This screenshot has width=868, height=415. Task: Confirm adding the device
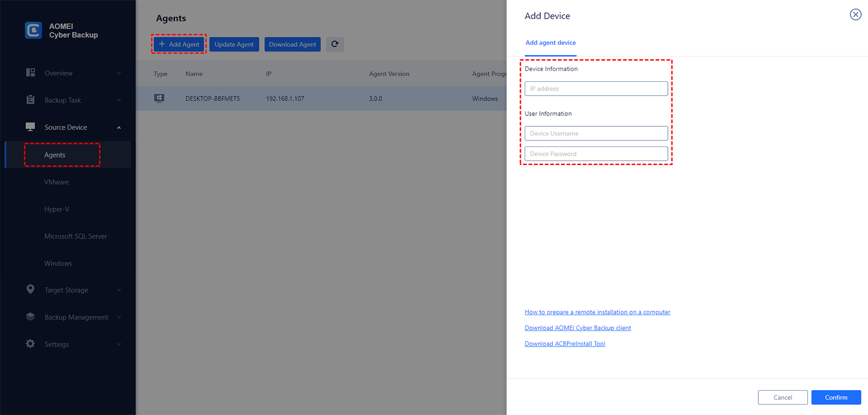tap(836, 398)
